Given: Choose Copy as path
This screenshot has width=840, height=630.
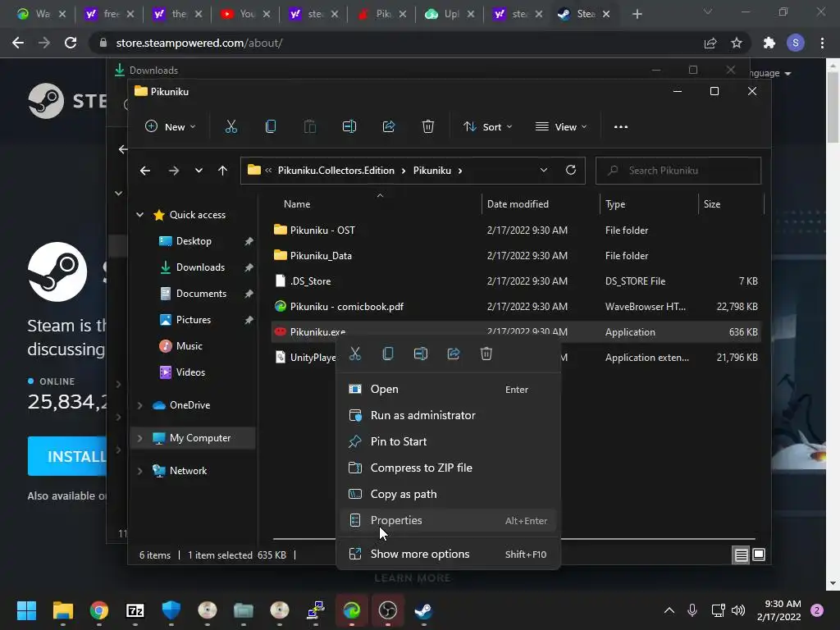Looking at the screenshot, I should 449,495.
